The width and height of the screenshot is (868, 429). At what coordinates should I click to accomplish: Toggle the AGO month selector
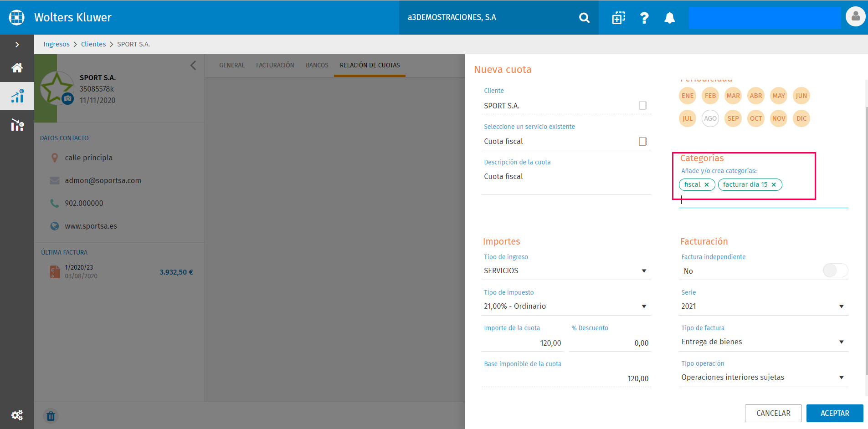710,118
